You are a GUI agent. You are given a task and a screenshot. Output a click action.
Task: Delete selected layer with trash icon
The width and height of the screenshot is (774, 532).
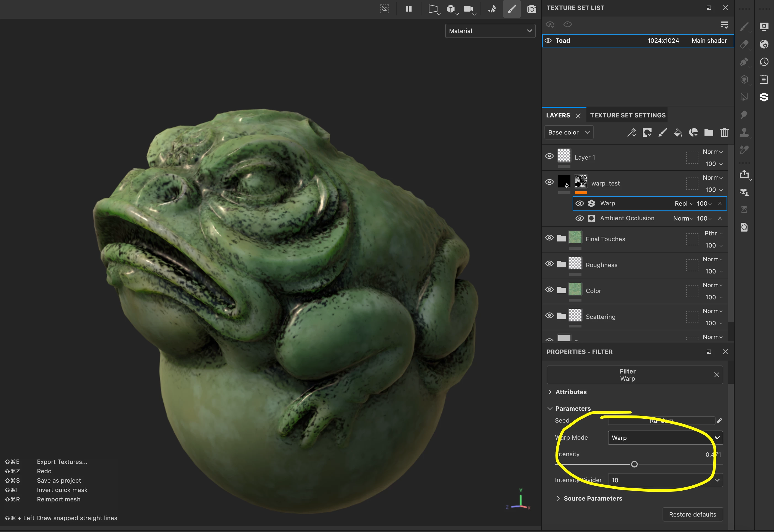click(x=724, y=133)
